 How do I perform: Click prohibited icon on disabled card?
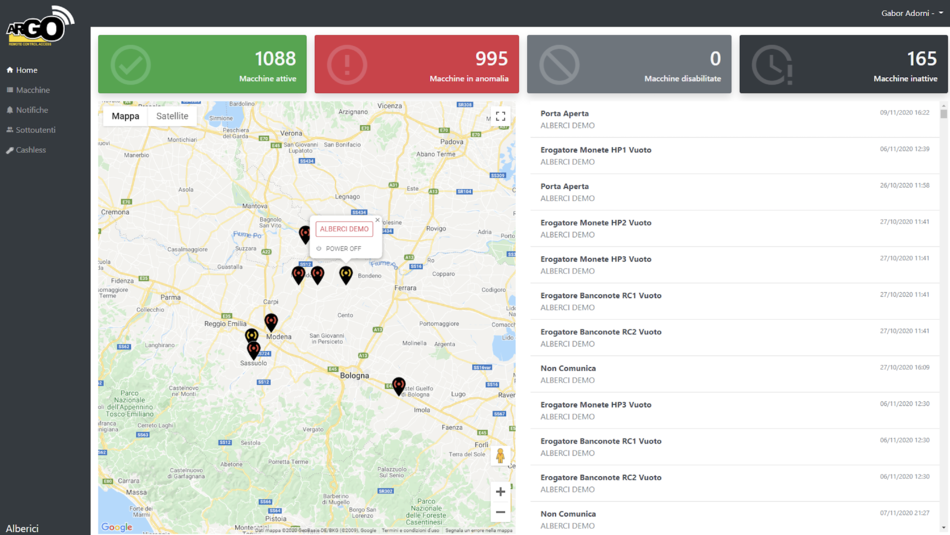(559, 65)
